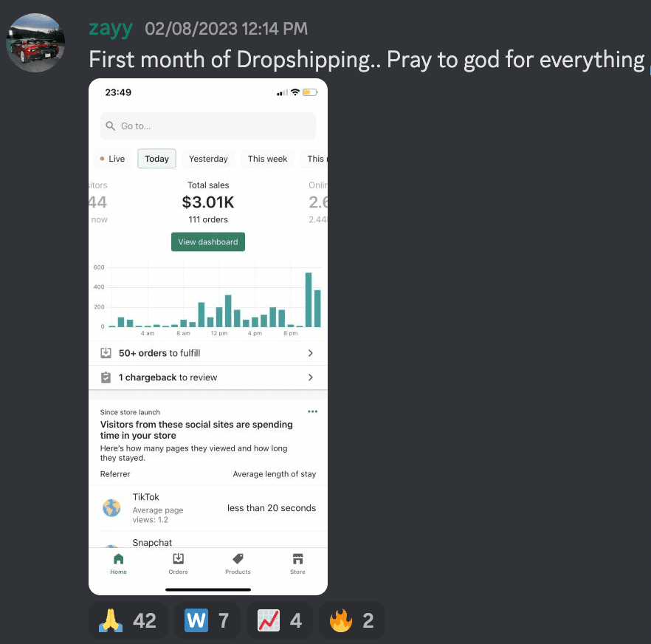Switch to the Yesterday tab
The height and width of the screenshot is (644, 651).
coord(208,159)
